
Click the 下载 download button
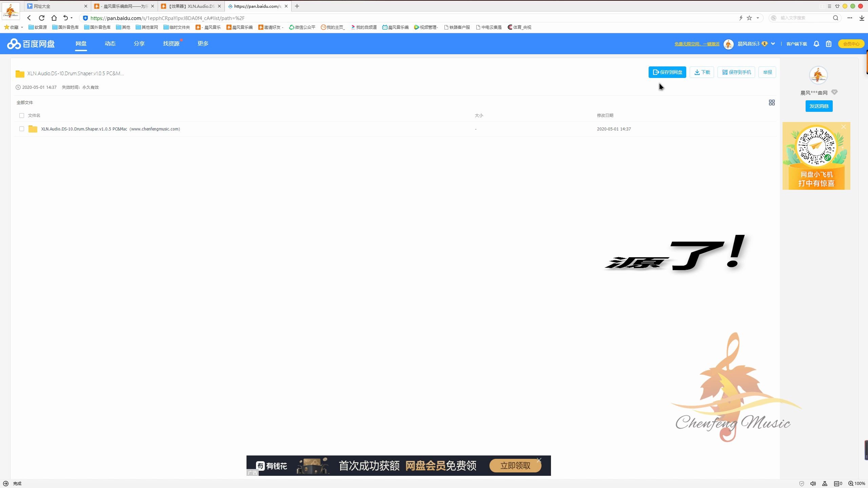[702, 72]
